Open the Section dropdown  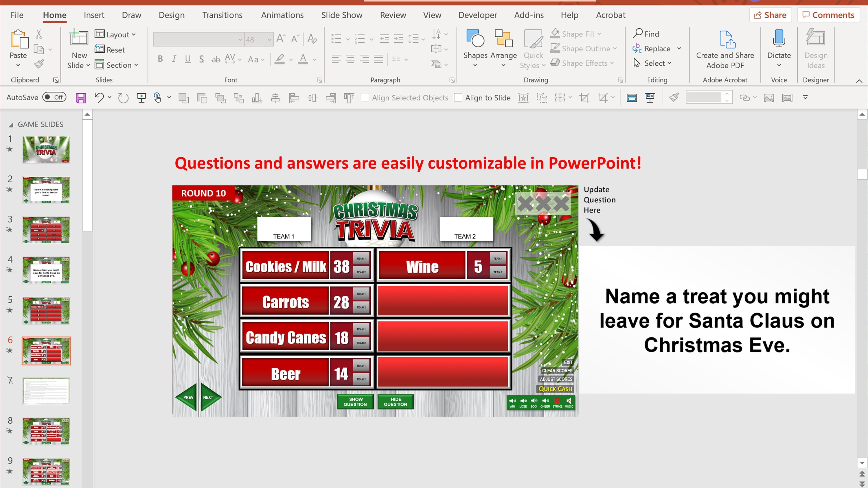136,65
